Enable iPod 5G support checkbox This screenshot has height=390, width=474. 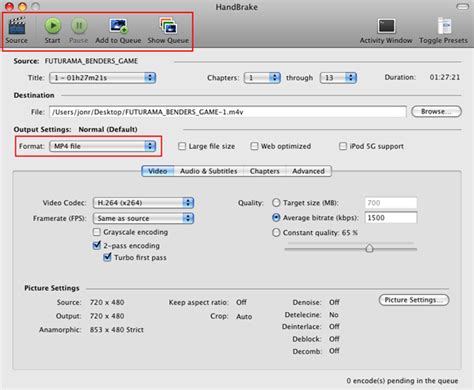[x=343, y=146]
